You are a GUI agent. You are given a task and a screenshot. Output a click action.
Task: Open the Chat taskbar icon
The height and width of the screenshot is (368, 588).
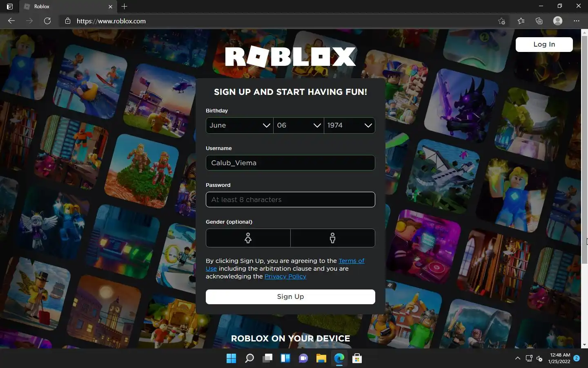[x=303, y=359]
